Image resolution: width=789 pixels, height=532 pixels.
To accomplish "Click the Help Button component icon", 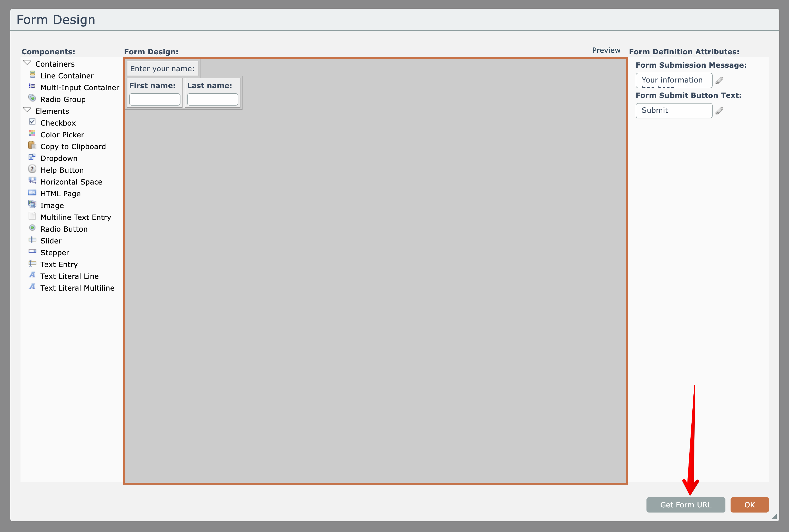I will (x=32, y=169).
